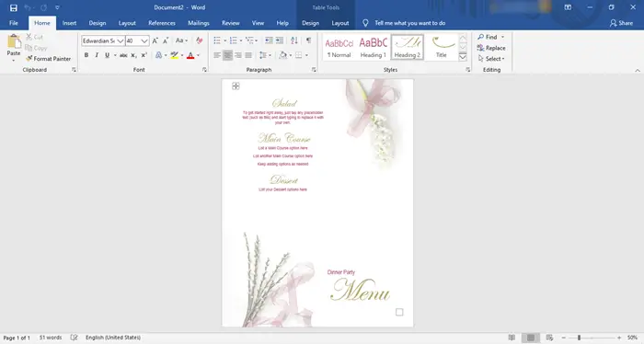Apply red Font Color
Image resolution: width=644 pixels, height=344 pixels.
(190, 55)
